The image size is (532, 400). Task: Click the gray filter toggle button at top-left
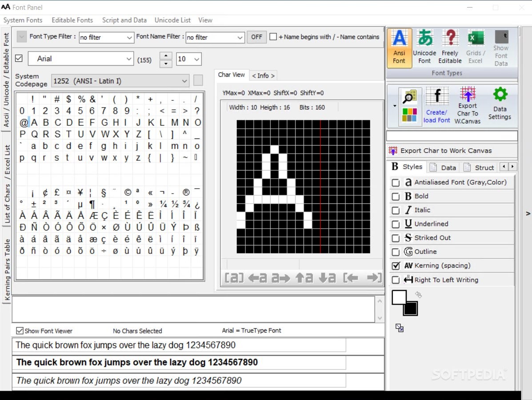tap(21, 36)
